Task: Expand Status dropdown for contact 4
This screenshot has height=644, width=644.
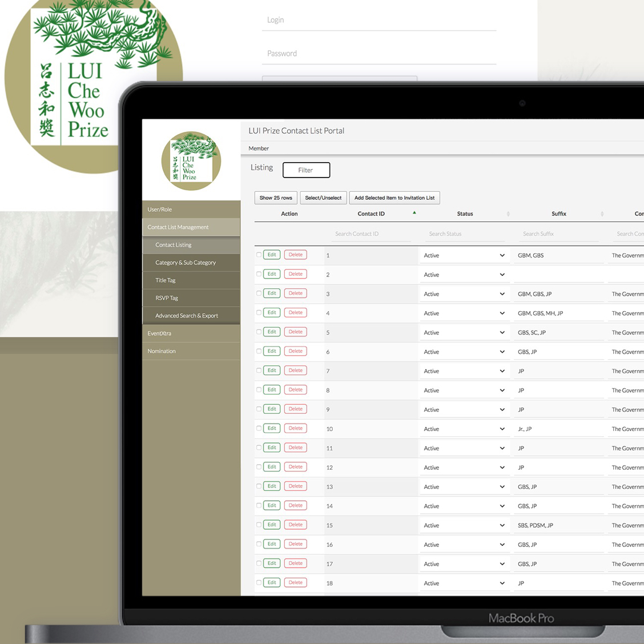Action: tap(465, 313)
